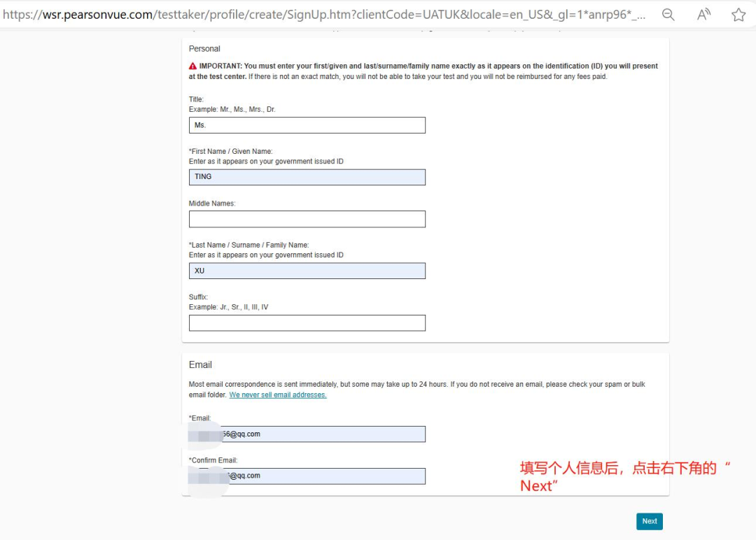Select the Last Name field with XU
This screenshot has height=540, width=756.
(307, 271)
